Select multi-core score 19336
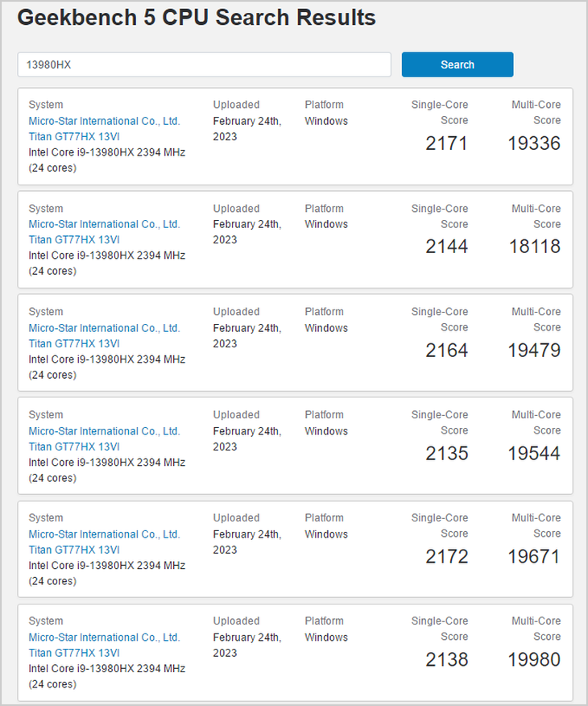This screenshot has width=588, height=706. click(534, 143)
